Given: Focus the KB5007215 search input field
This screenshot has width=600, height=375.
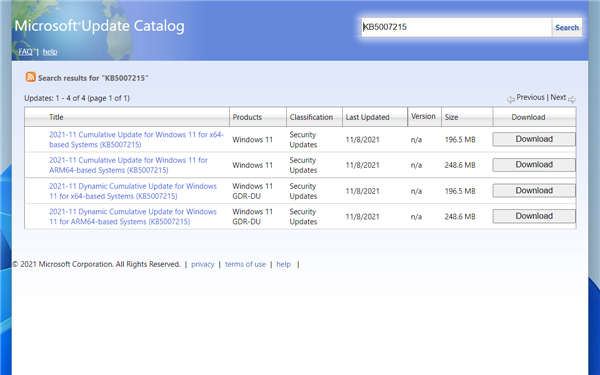Looking at the screenshot, I should coord(457,27).
